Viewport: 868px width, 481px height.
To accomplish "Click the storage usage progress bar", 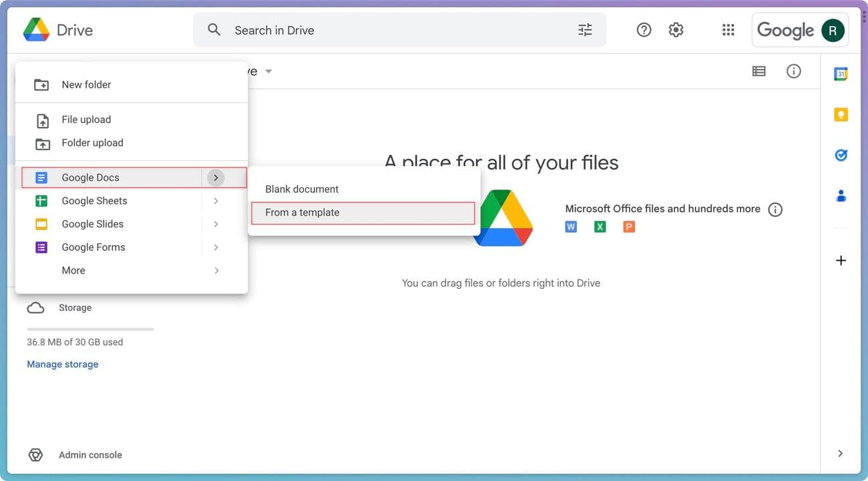I will point(91,328).
